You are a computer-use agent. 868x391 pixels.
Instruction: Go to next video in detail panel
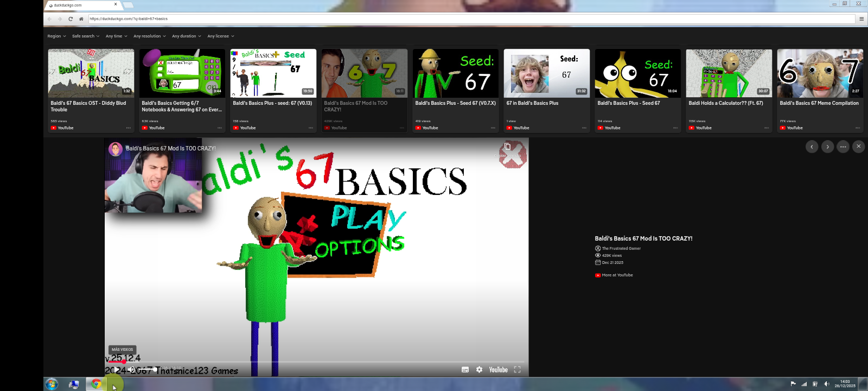(827, 147)
